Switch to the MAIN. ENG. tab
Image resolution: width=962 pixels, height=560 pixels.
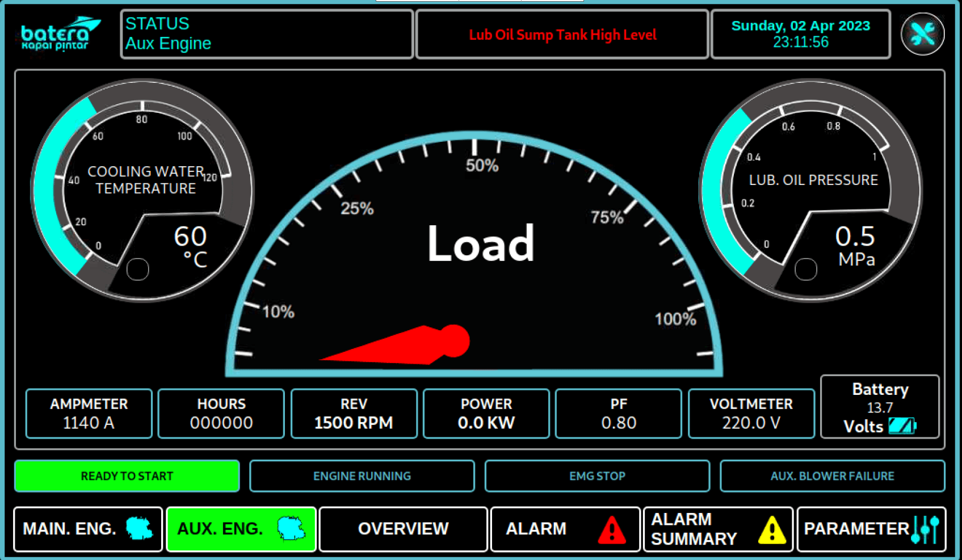69,529
